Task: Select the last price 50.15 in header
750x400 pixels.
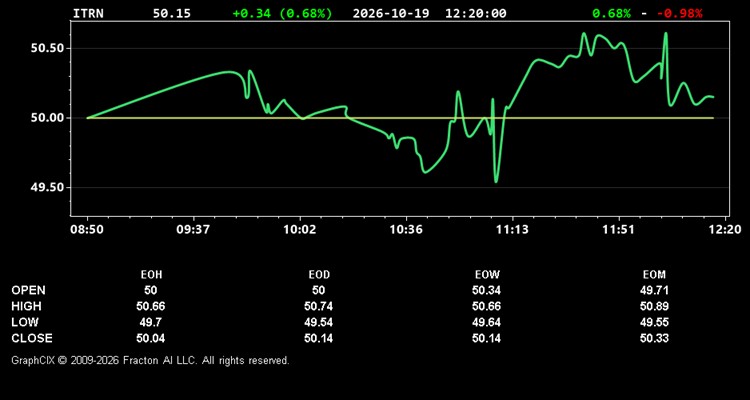Action: [171, 13]
